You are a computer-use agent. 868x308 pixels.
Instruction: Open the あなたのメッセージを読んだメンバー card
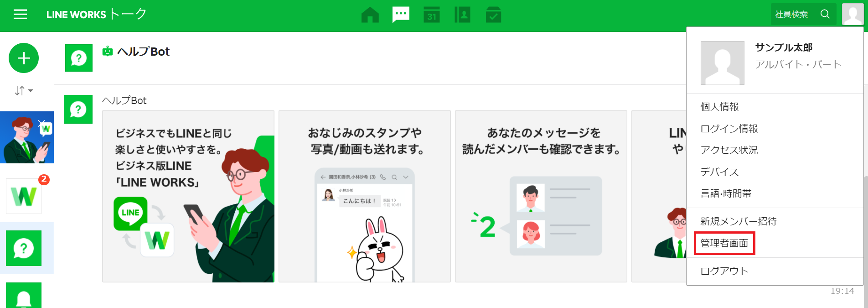[541, 196]
